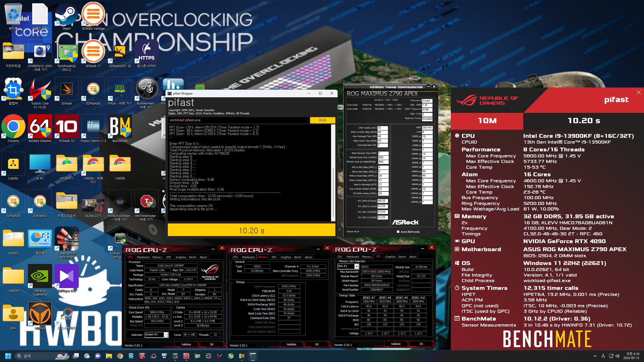Click OK in right CPU-Z SPD window
Viewport: 644px width, 362px height.
tap(421, 344)
